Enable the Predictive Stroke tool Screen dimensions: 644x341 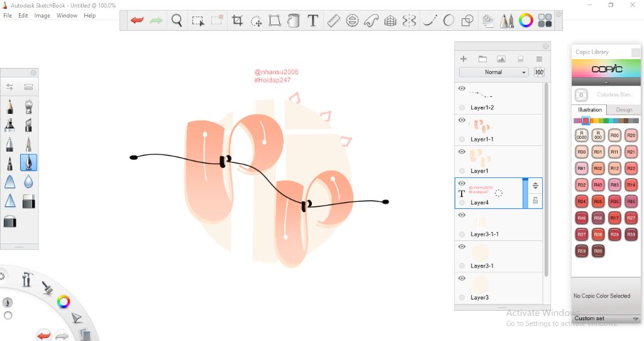coord(448,20)
